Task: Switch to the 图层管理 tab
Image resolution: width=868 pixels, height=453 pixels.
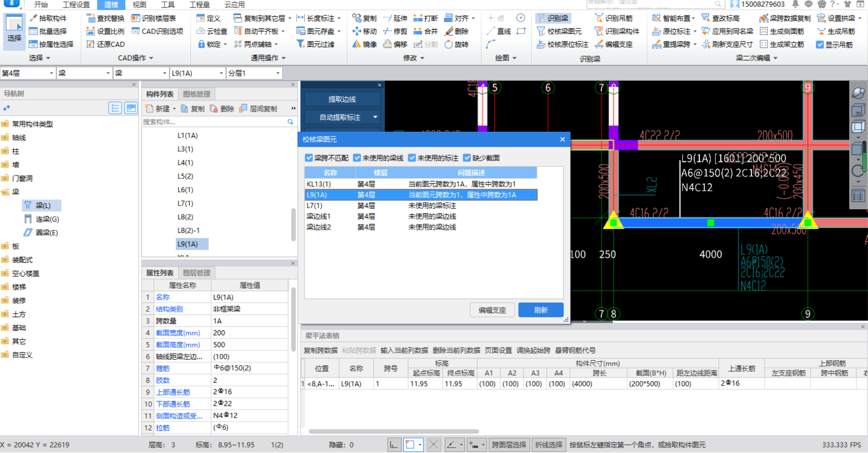Action: point(197,272)
